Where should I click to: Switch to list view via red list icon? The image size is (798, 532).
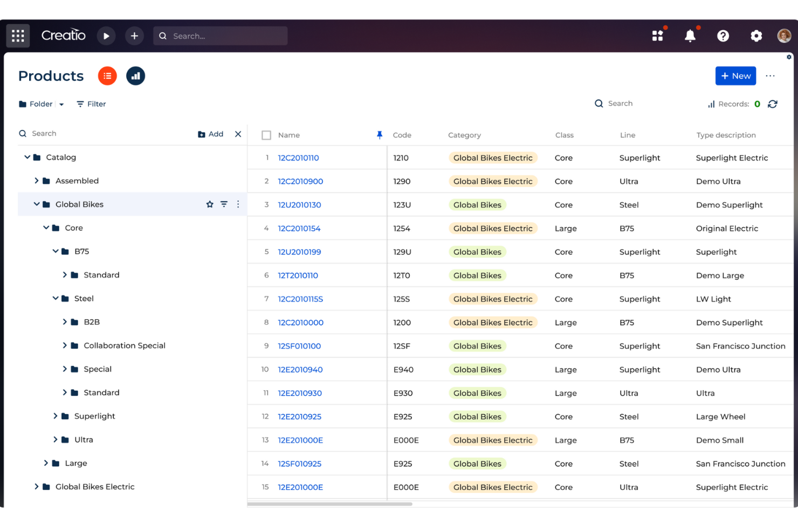click(107, 76)
